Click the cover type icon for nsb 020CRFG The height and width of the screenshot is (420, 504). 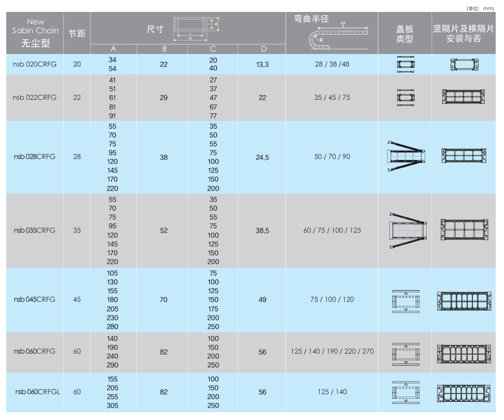coord(405,64)
